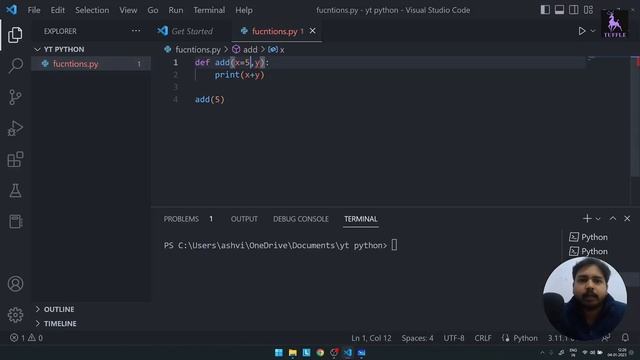Image resolution: width=640 pixels, height=360 pixels.
Task: Open notifications bell icon
Action: 625,338
